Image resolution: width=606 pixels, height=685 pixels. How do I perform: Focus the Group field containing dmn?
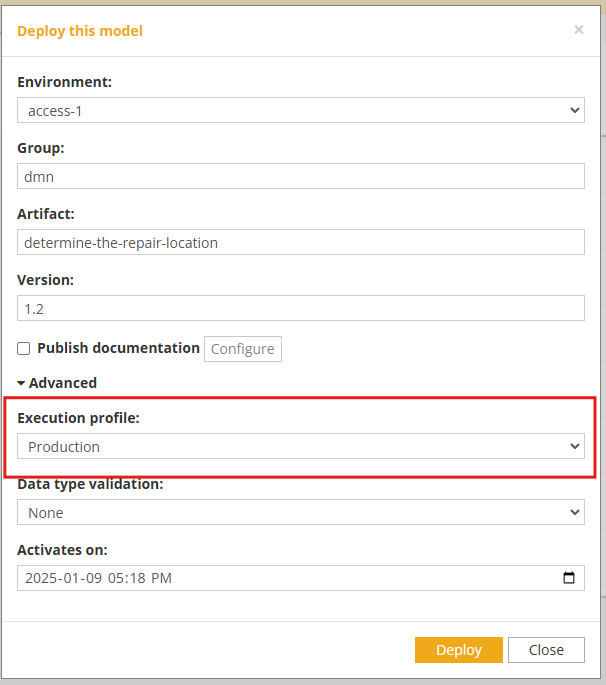pyautogui.click(x=301, y=176)
